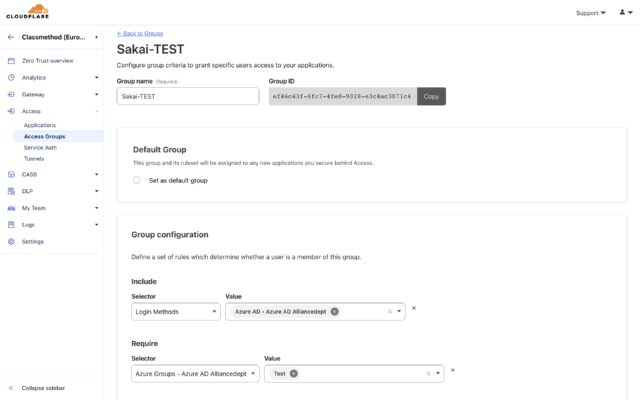Open the Login Methods selector dropdown
This screenshot has height=400, width=640.
point(176,312)
